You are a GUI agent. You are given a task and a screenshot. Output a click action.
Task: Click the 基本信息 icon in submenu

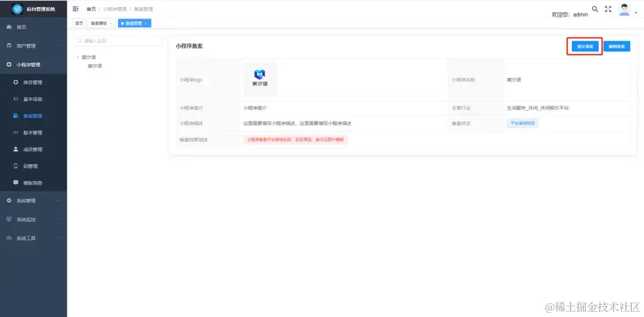point(16,99)
